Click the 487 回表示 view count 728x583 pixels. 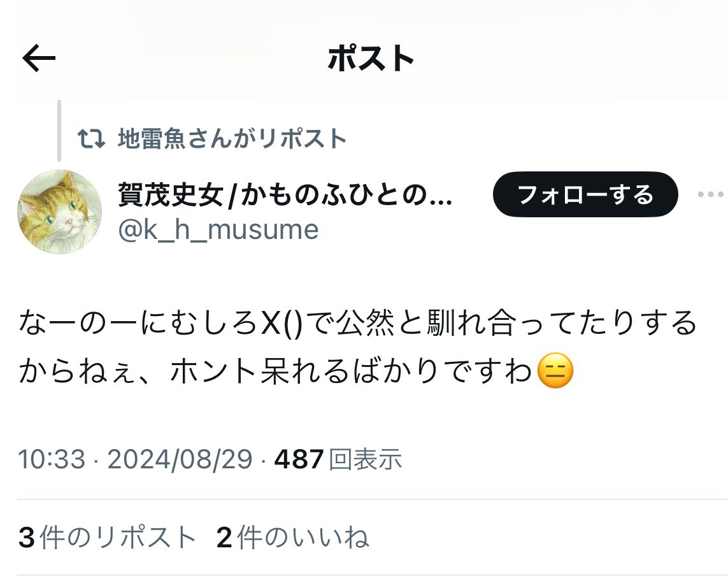pos(338,459)
